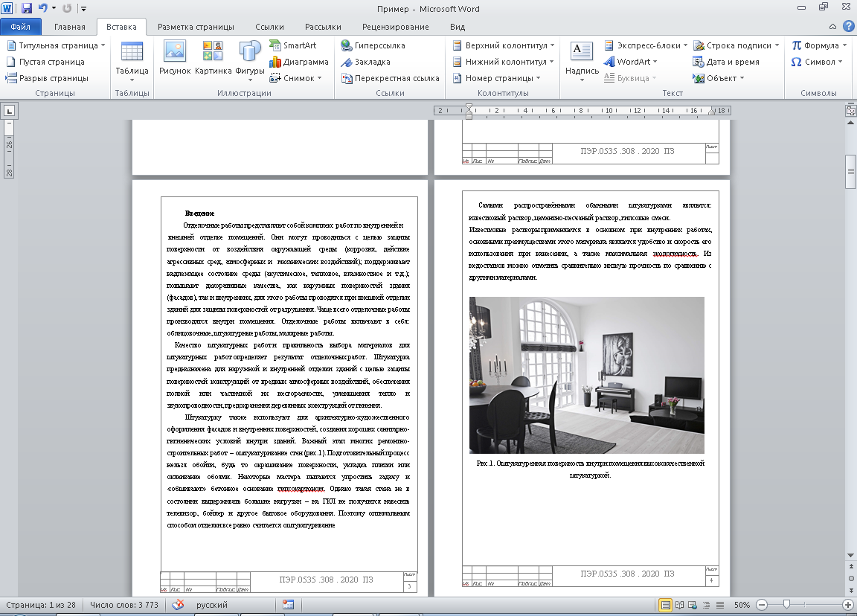
Task: Open the Символ symbol dropdown
Action: (817, 62)
